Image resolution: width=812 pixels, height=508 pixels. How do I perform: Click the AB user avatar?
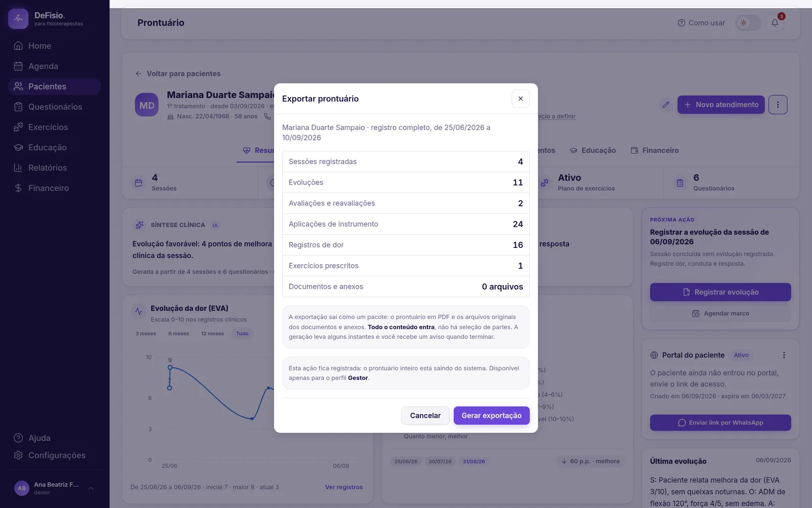tap(22, 488)
